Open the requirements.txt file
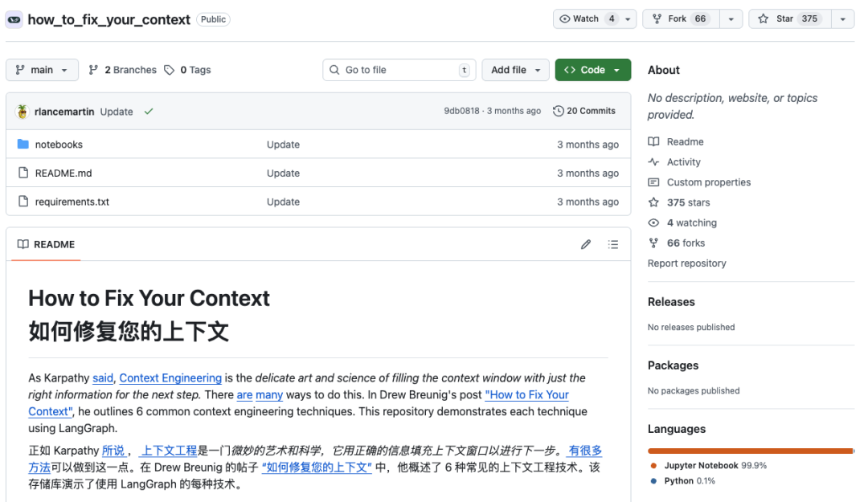This screenshot has width=868, height=502. [x=72, y=202]
